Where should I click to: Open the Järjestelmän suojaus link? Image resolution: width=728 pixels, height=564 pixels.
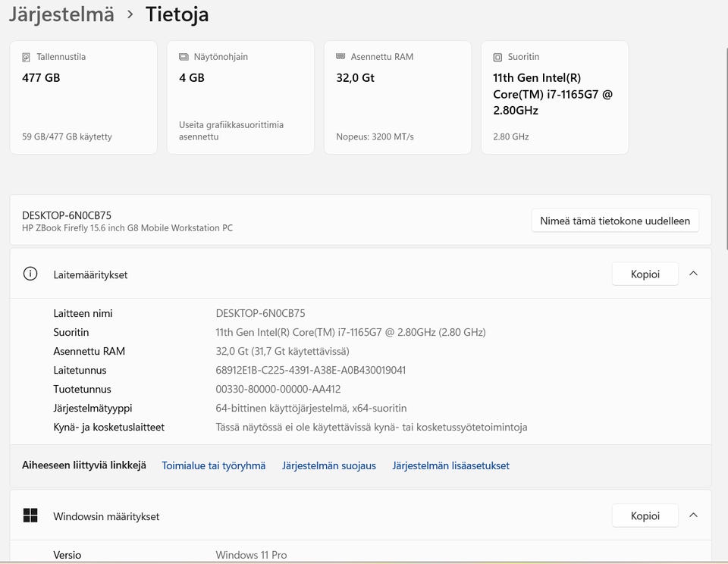[x=329, y=465]
